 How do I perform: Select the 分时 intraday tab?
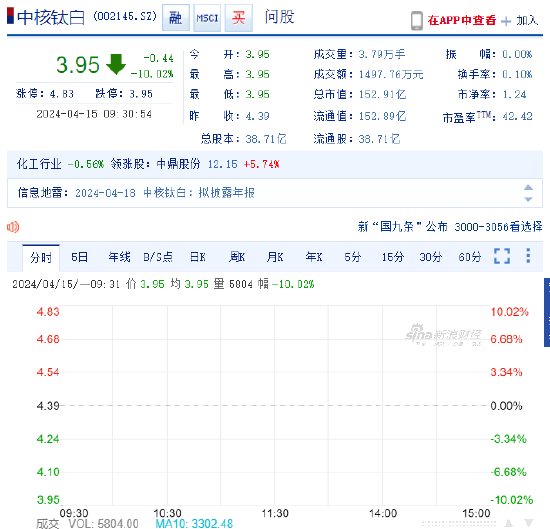(x=41, y=257)
